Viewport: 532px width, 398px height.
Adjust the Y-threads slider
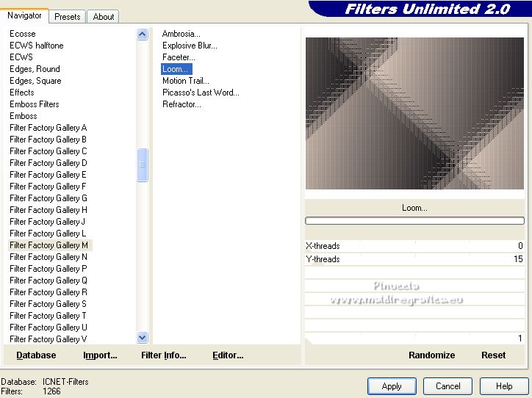tap(414, 259)
